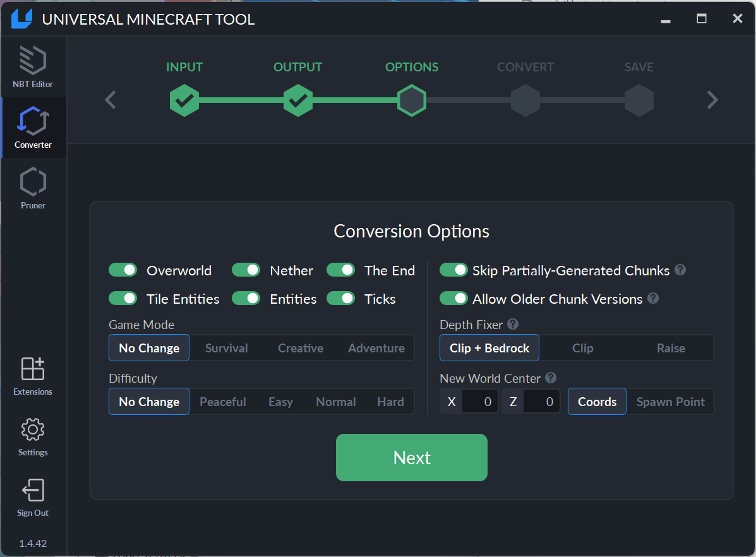This screenshot has height=557, width=756.
Task: Show help for Skip Partially-Generated Chunks
Action: coord(680,270)
